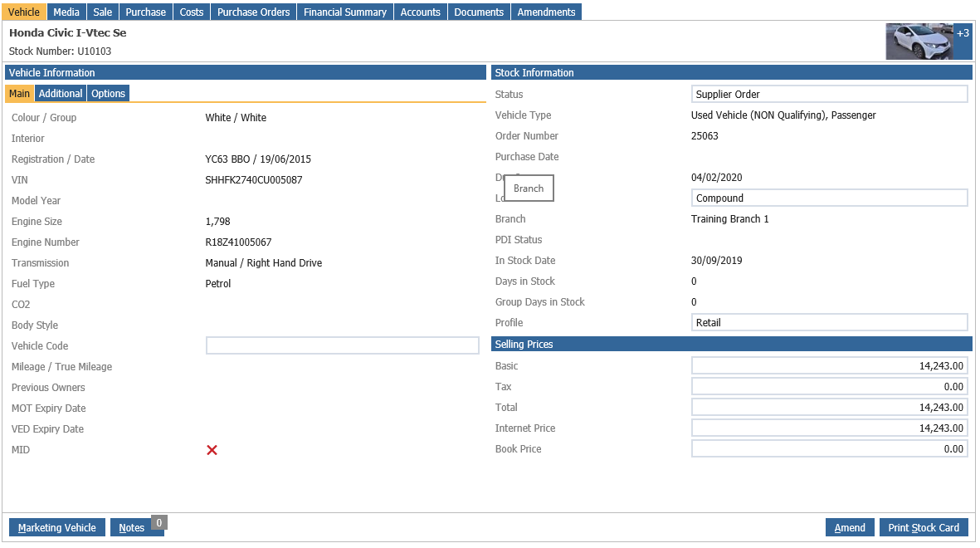
Task: Change the Retail profile dropdown
Action: point(829,323)
